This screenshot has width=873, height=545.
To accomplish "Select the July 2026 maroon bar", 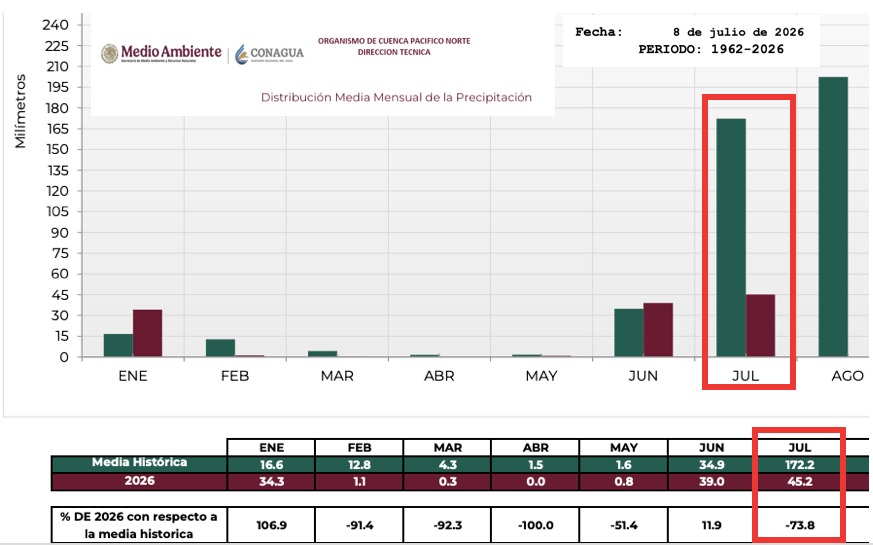I will pos(761,326).
